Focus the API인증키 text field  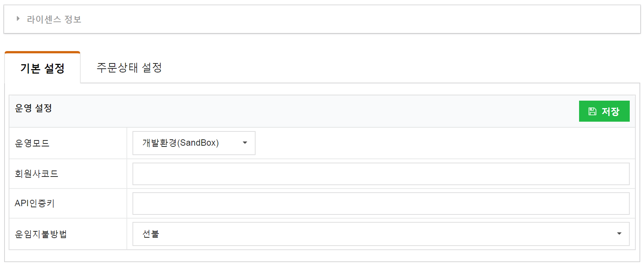tap(381, 204)
